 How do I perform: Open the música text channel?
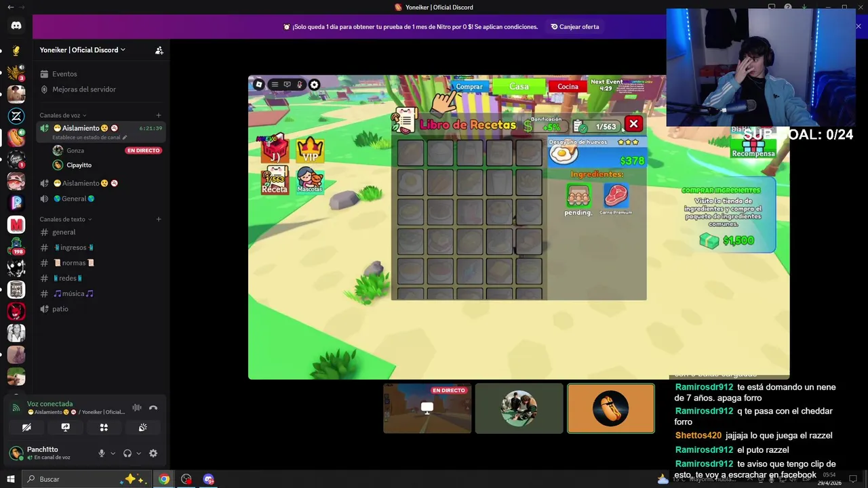tap(101, 293)
